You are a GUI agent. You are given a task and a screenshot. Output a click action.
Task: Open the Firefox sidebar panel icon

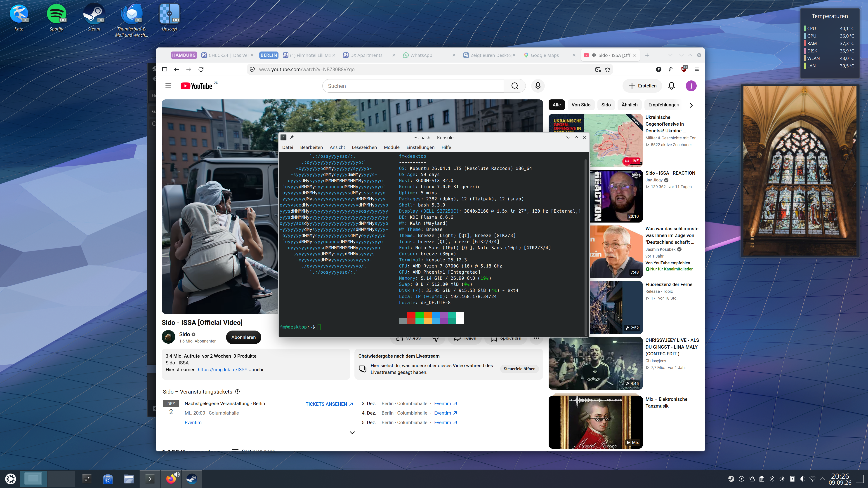pos(164,69)
